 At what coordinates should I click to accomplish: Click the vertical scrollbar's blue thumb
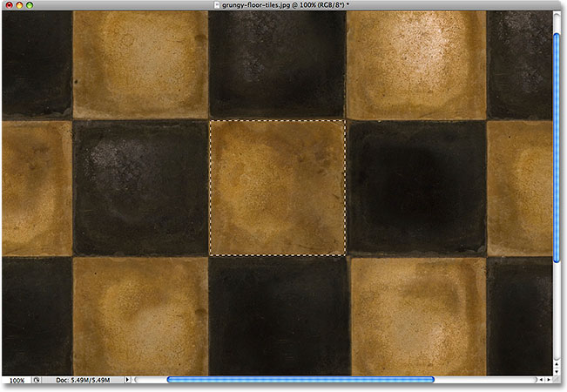[x=557, y=148]
